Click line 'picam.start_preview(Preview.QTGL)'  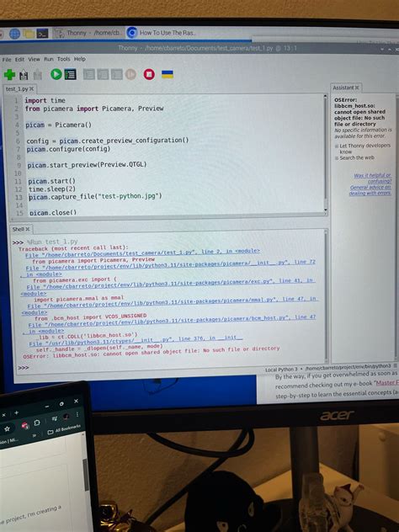pyautogui.click(x=88, y=165)
